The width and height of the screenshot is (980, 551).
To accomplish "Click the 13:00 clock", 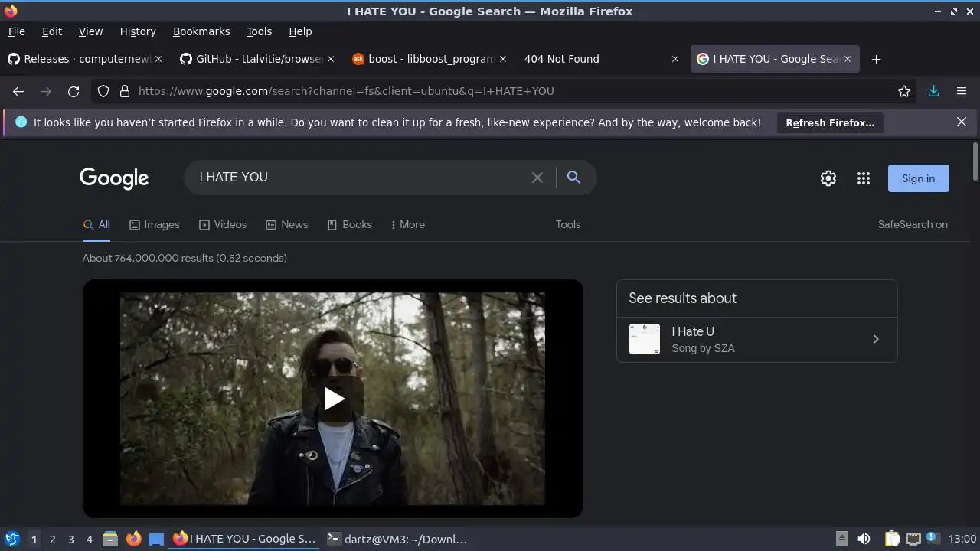I will tap(962, 539).
